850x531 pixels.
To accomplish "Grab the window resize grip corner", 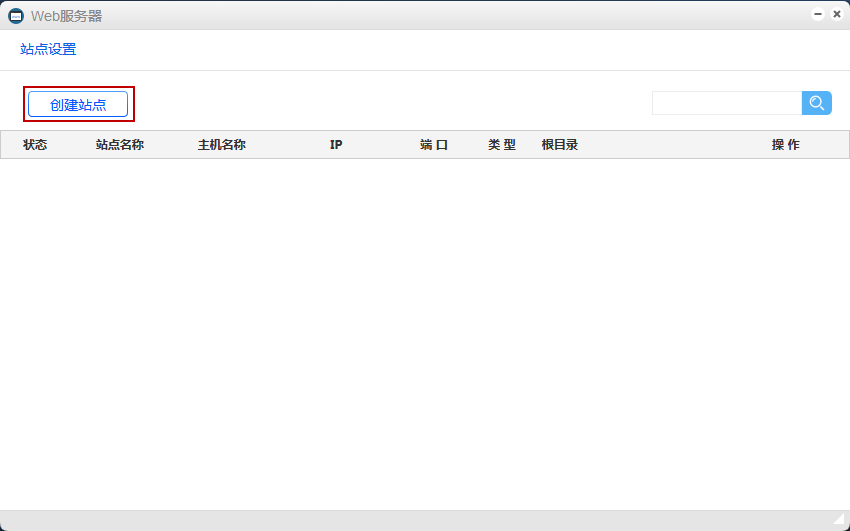I will pyautogui.click(x=839, y=520).
